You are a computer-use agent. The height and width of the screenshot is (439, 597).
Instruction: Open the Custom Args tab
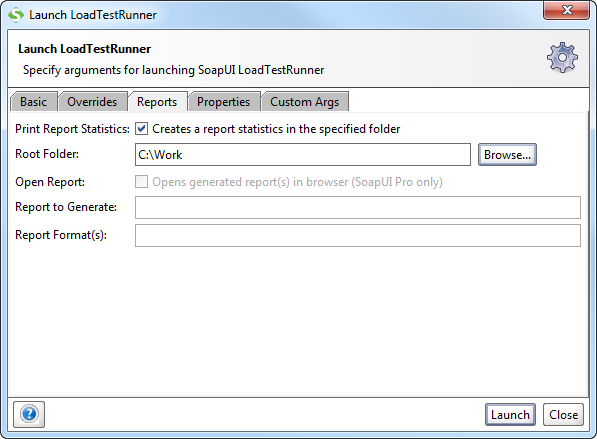[305, 102]
